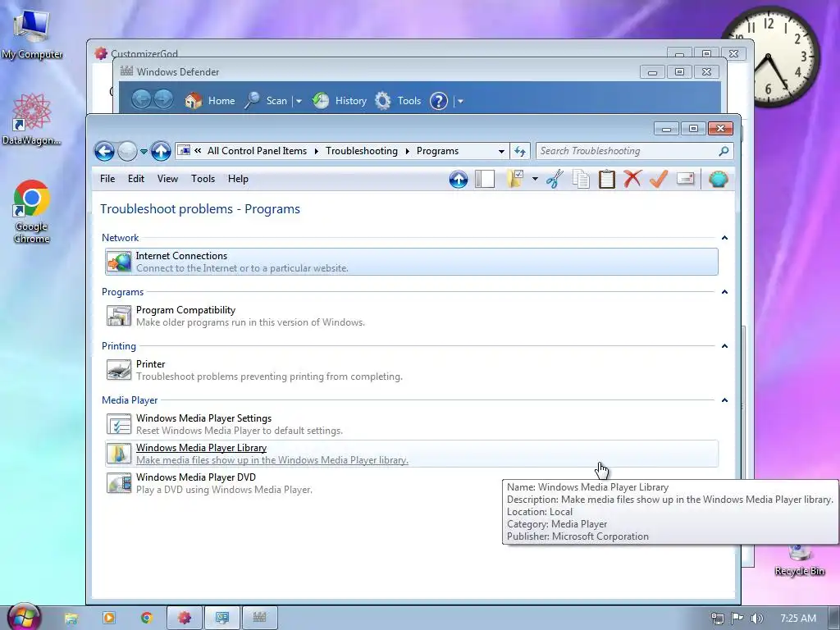This screenshot has height=630, width=840.
Task: Click the Internet Connections globe icon
Action: pos(119,262)
